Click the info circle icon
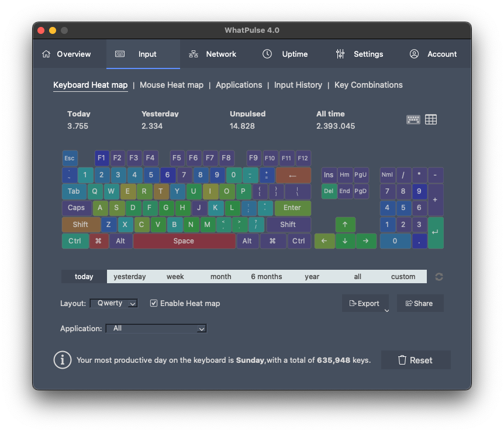Screen dimensions: 504x433 [x=63, y=360]
